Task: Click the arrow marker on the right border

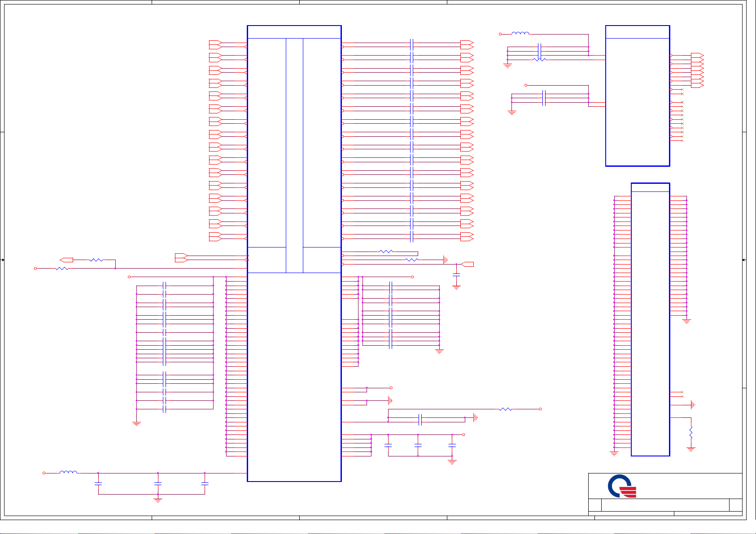Action: click(744, 260)
